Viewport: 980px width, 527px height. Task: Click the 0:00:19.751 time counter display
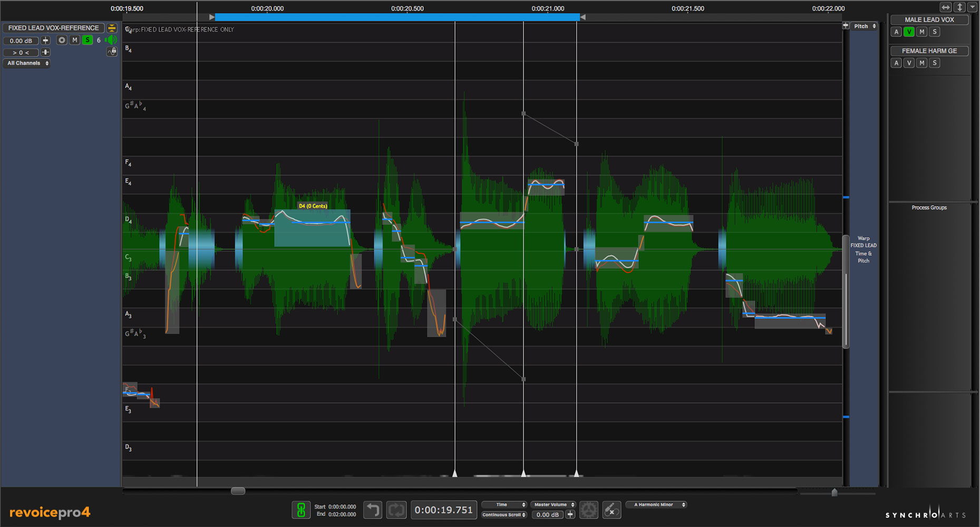(x=443, y=510)
